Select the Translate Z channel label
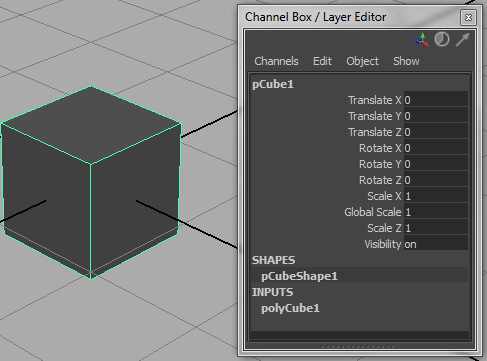This screenshot has height=361, width=487. pos(375,132)
